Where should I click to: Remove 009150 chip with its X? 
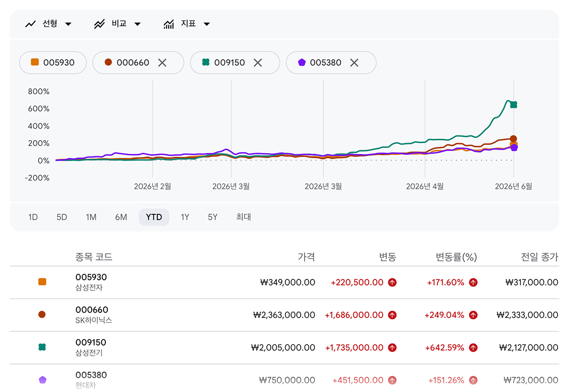(x=257, y=63)
